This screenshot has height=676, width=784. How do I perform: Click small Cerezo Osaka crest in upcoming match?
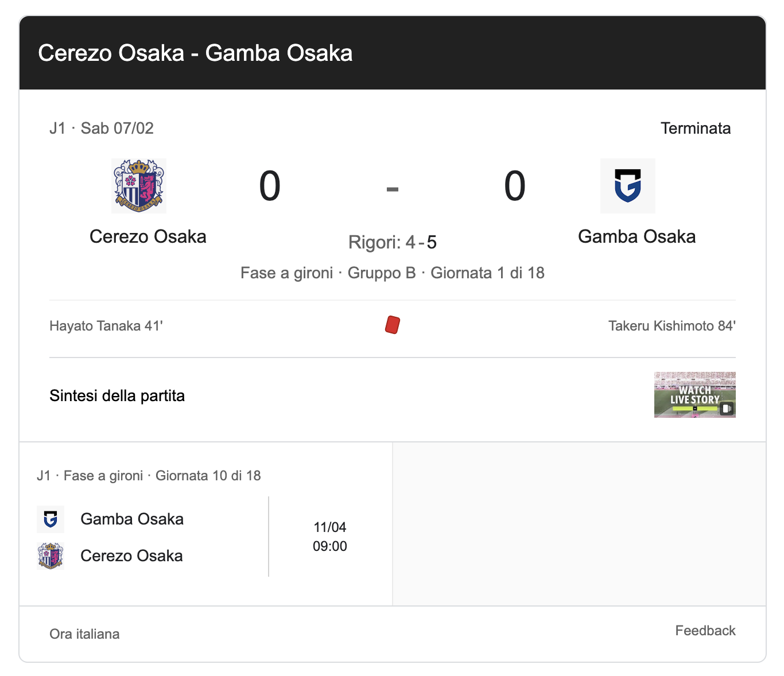tap(51, 555)
